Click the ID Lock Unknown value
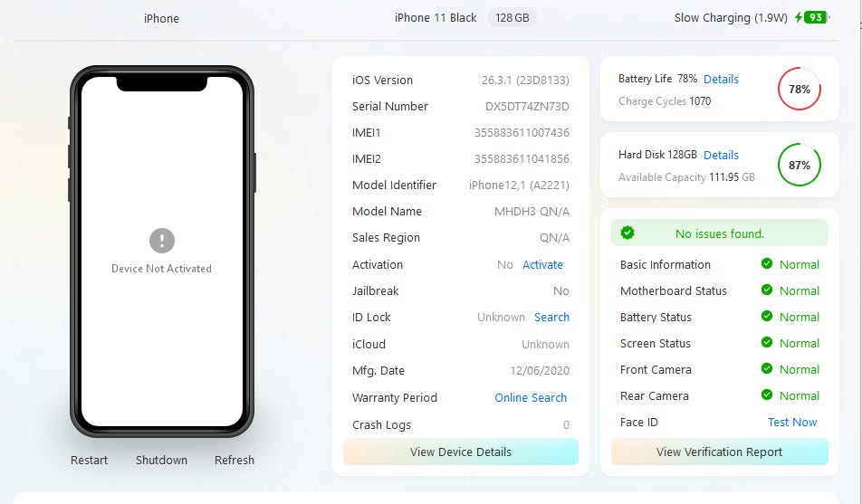Image resolution: width=862 pixels, height=504 pixels. point(501,317)
